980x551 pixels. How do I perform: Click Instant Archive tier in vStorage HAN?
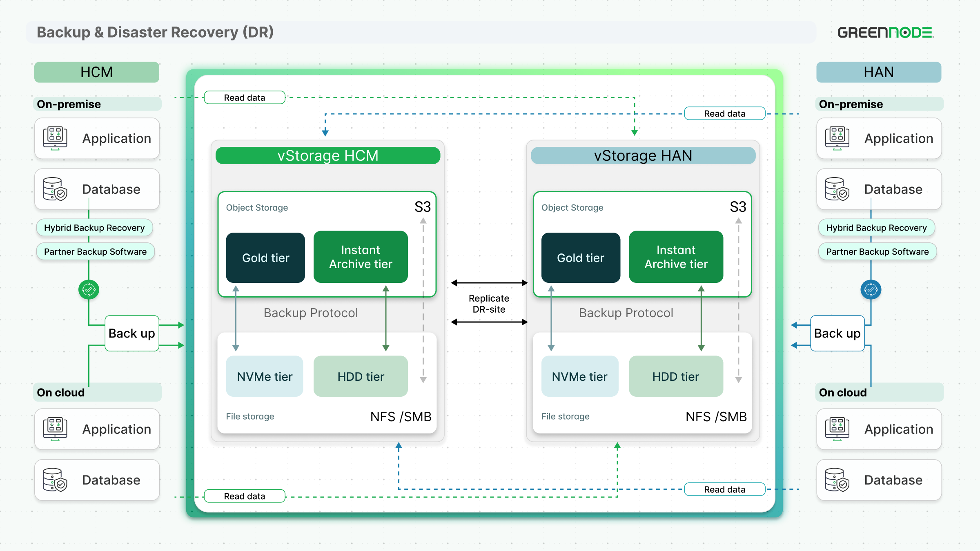pos(676,257)
